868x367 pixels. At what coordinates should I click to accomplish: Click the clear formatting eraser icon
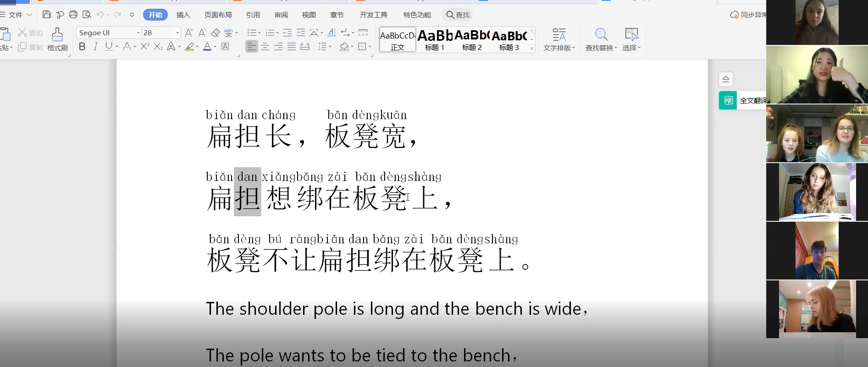216,33
